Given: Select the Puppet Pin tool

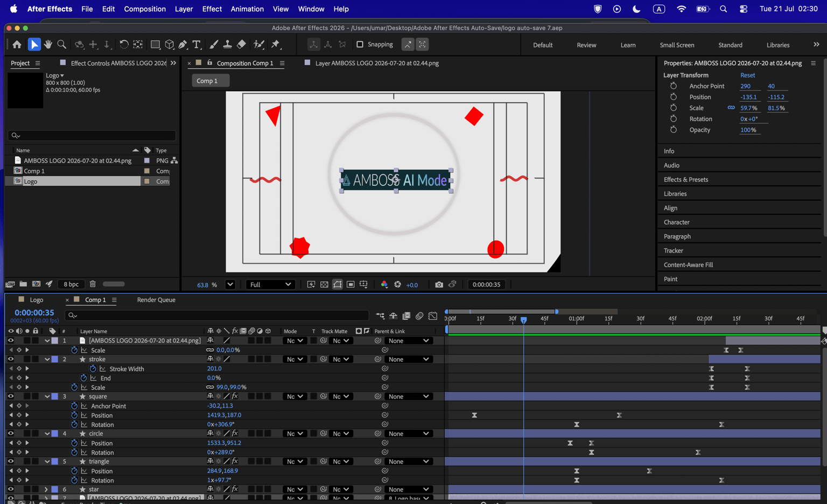Looking at the screenshot, I should [x=276, y=45].
